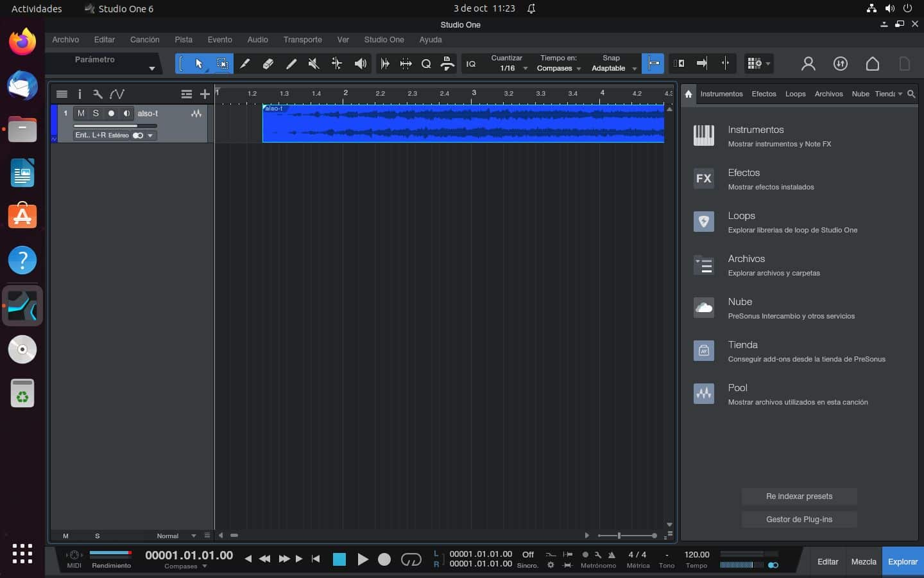Select the Arrow tool
924x578 pixels.
tap(199, 64)
